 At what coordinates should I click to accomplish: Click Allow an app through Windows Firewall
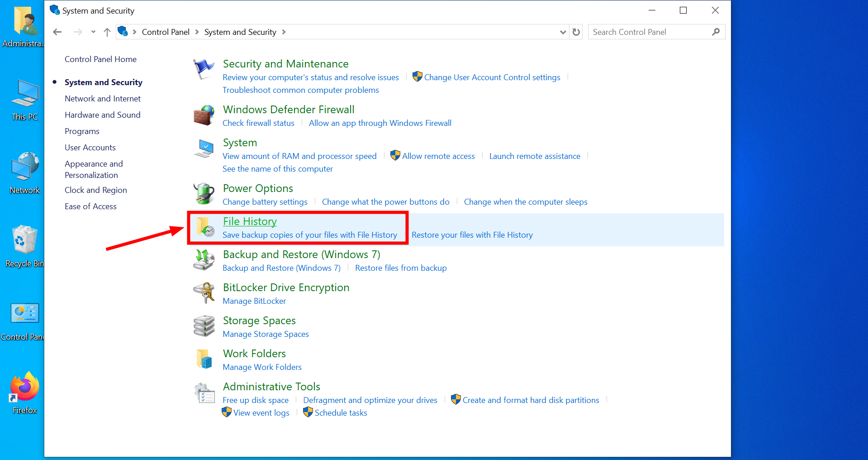point(380,123)
